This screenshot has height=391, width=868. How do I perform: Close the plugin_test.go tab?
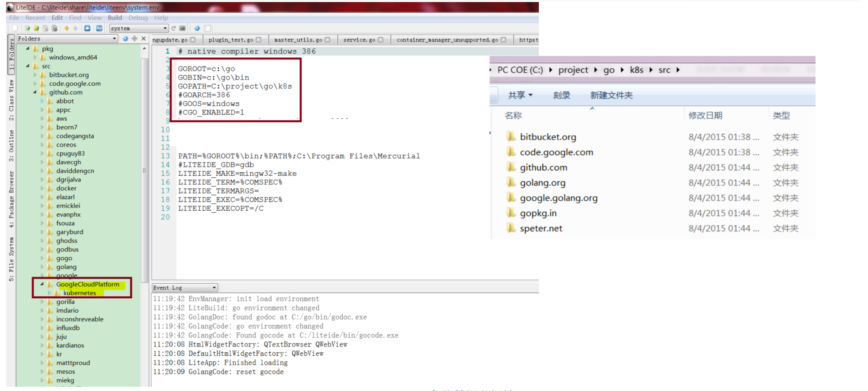tap(258, 40)
